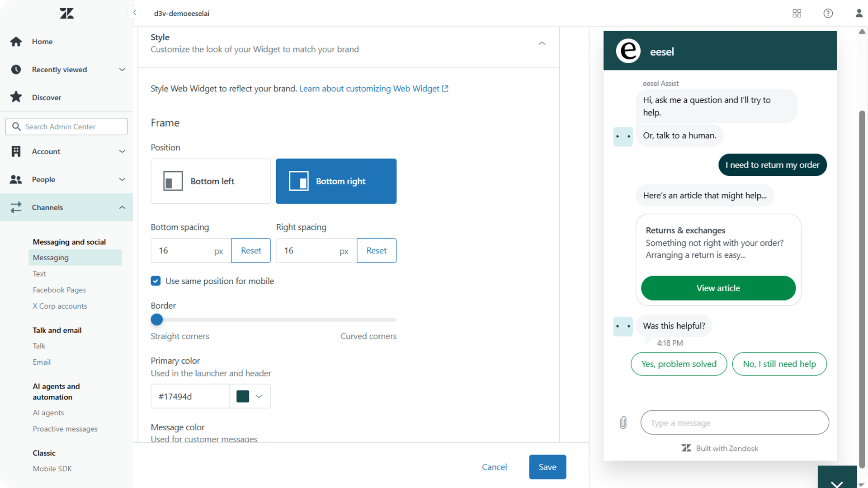Click the primary color swatch square

pos(243,396)
